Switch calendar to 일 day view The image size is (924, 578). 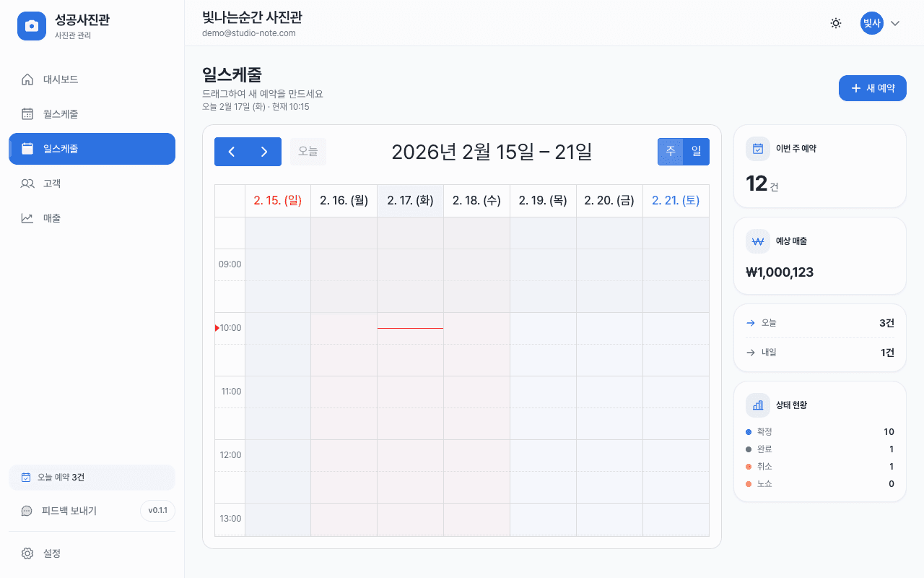click(697, 152)
